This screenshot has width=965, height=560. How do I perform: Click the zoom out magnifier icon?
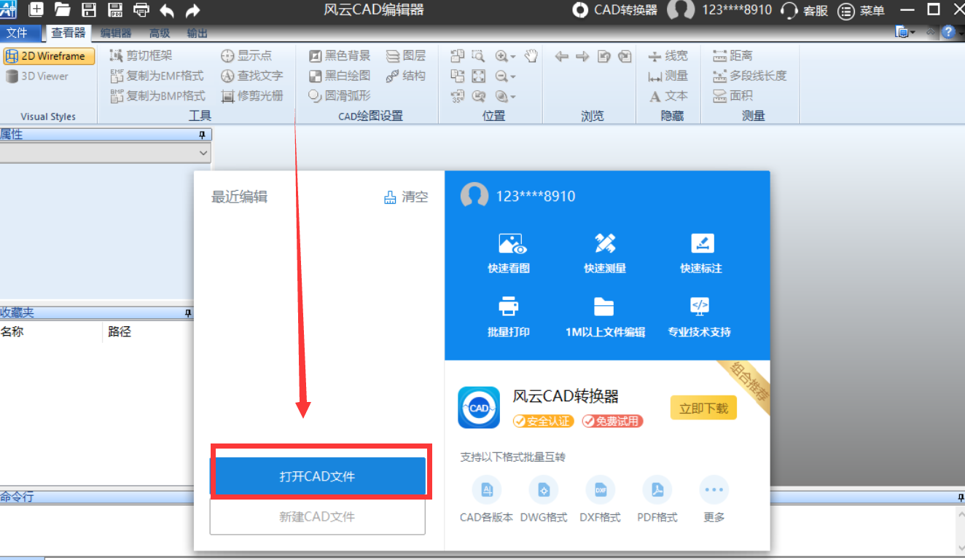[501, 76]
